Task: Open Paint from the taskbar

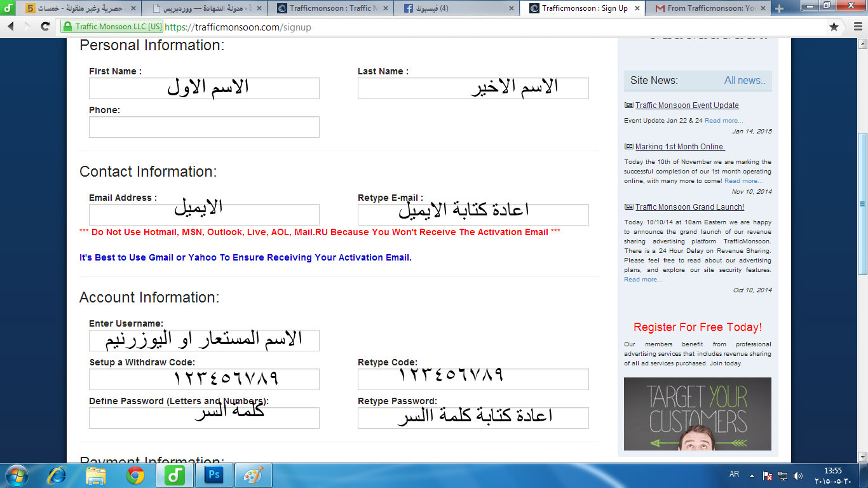Action: (253, 475)
